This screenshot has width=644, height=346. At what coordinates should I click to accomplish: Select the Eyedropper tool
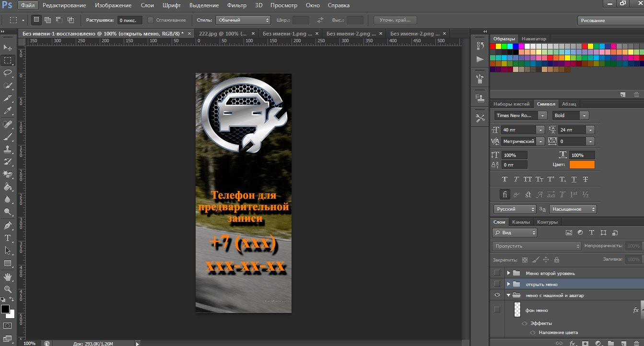pyautogui.click(x=8, y=111)
